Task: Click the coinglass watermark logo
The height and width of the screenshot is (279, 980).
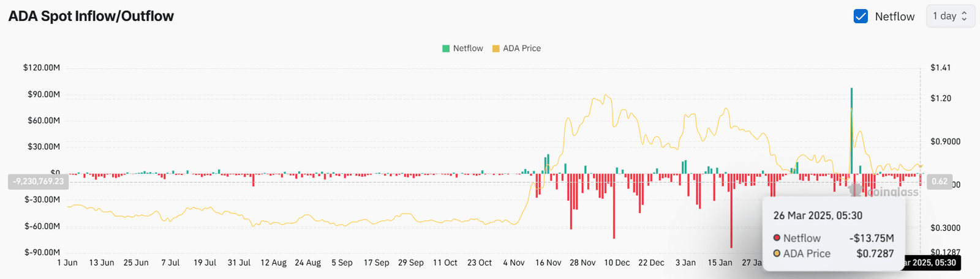Action: 884,192
